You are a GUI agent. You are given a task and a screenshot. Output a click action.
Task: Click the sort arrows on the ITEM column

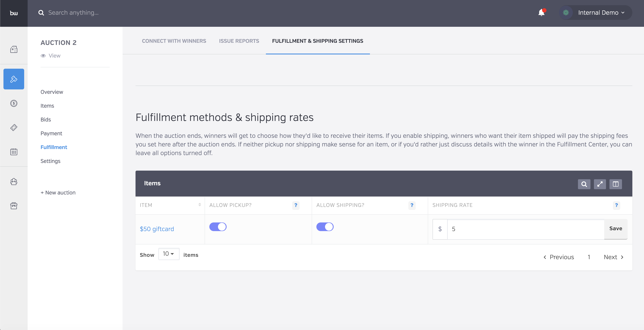pyautogui.click(x=199, y=205)
